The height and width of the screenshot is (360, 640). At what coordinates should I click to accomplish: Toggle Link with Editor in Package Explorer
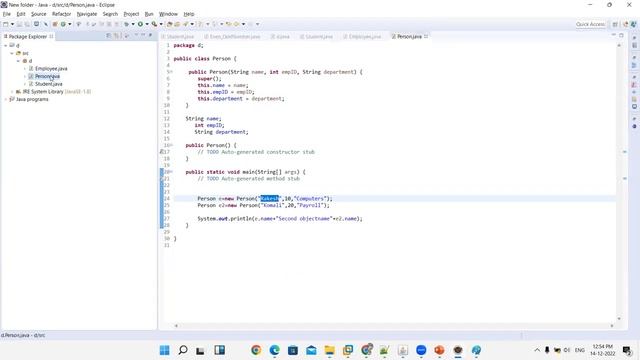(x=116, y=36)
